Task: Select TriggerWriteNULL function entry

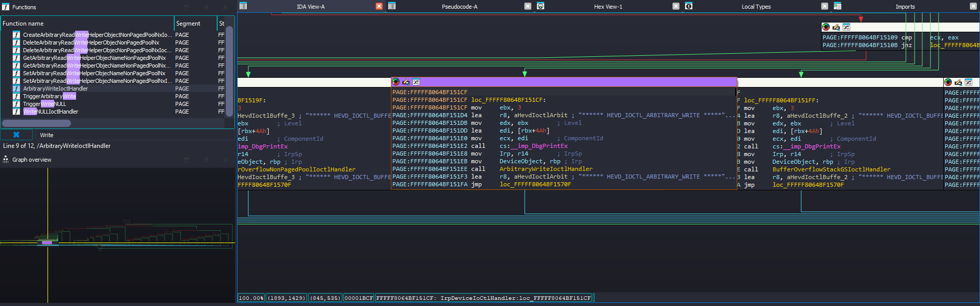Action: [x=44, y=104]
